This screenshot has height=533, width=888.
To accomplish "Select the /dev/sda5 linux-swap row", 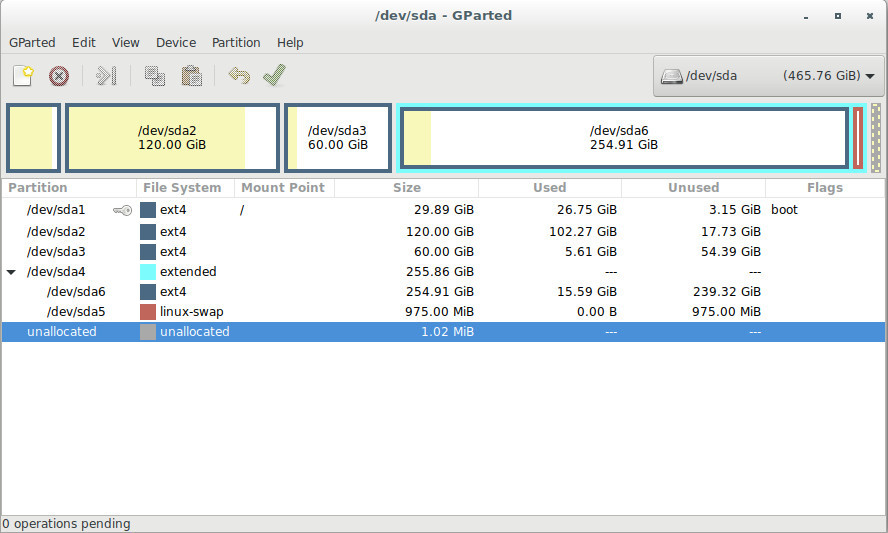I will tap(443, 312).
